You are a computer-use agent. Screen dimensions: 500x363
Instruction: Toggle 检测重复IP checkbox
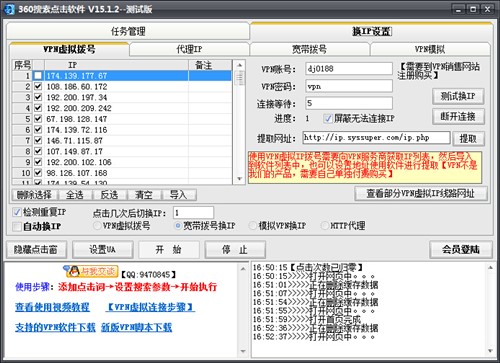tap(17, 212)
